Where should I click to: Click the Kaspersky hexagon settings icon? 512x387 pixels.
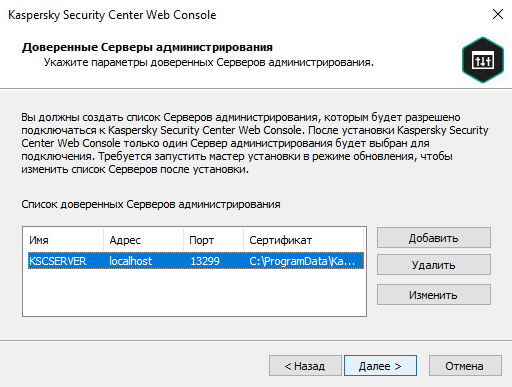click(x=483, y=60)
